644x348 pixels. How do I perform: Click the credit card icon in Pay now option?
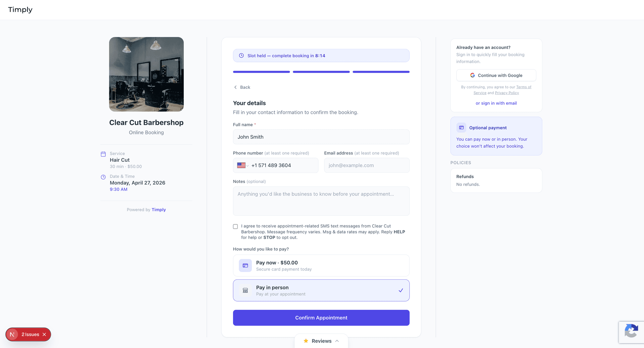pyautogui.click(x=245, y=266)
